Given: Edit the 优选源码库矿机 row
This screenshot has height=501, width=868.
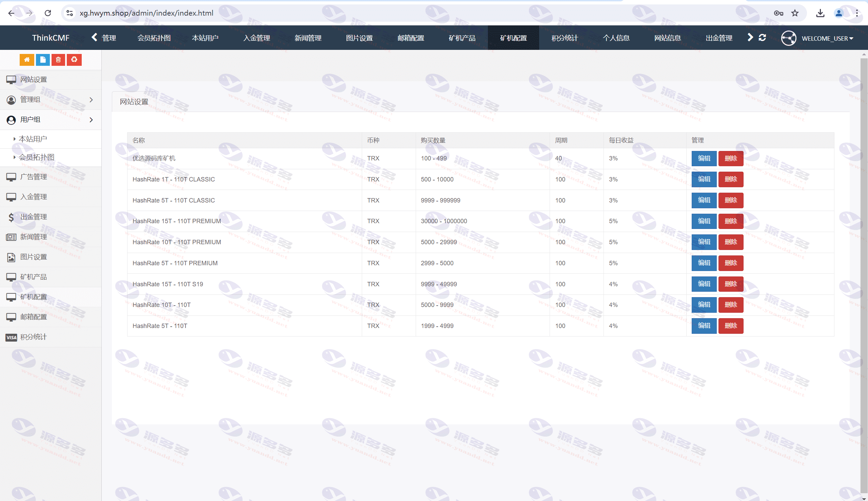Looking at the screenshot, I should pos(704,158).
